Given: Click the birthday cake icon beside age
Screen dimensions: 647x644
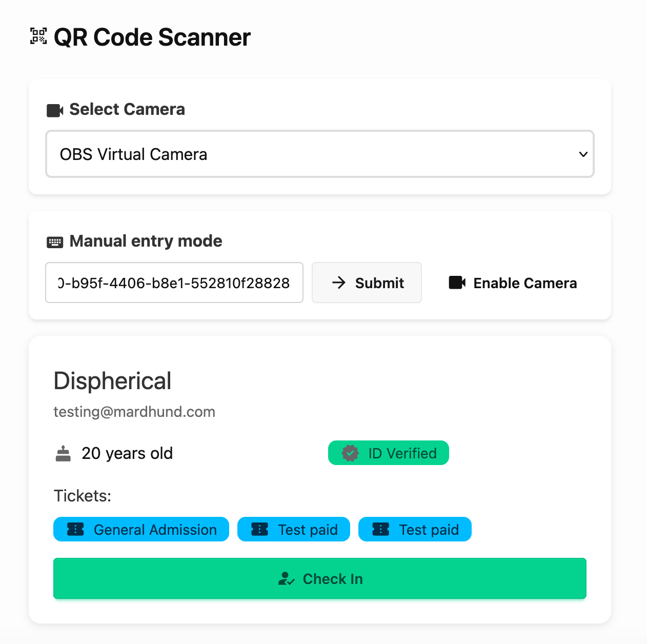Looking at the screenshot, I should pyautogui.click(x=63, y=454).
